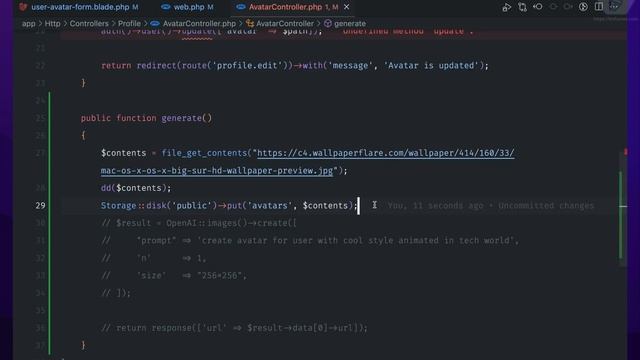Switch to the web.php tab
This screenshot has width=640, height=360.
coord(187,7)
